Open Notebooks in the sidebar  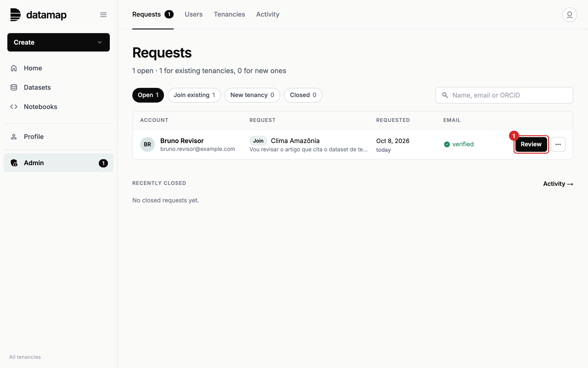[59, 106]
